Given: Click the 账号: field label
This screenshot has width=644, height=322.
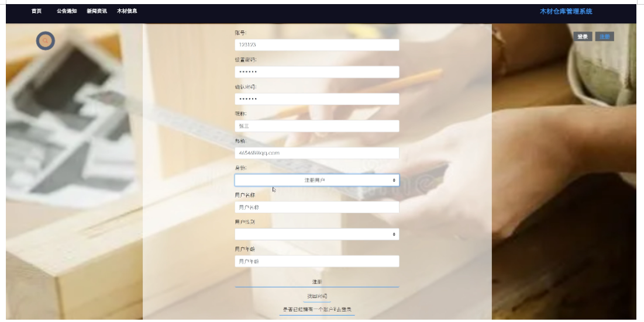Looking at the screenshot, I should click(x=240, y=33).
